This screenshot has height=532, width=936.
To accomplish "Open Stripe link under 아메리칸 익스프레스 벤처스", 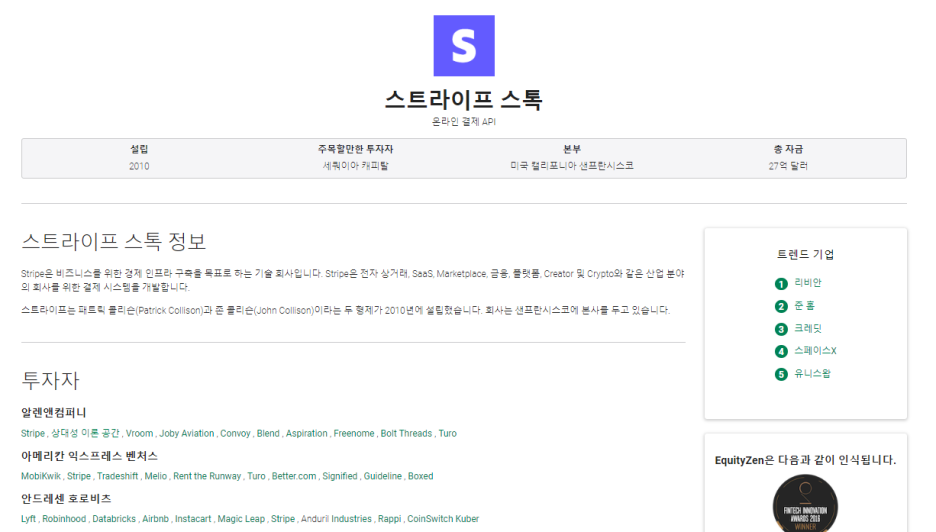I will tap(79, 476).
